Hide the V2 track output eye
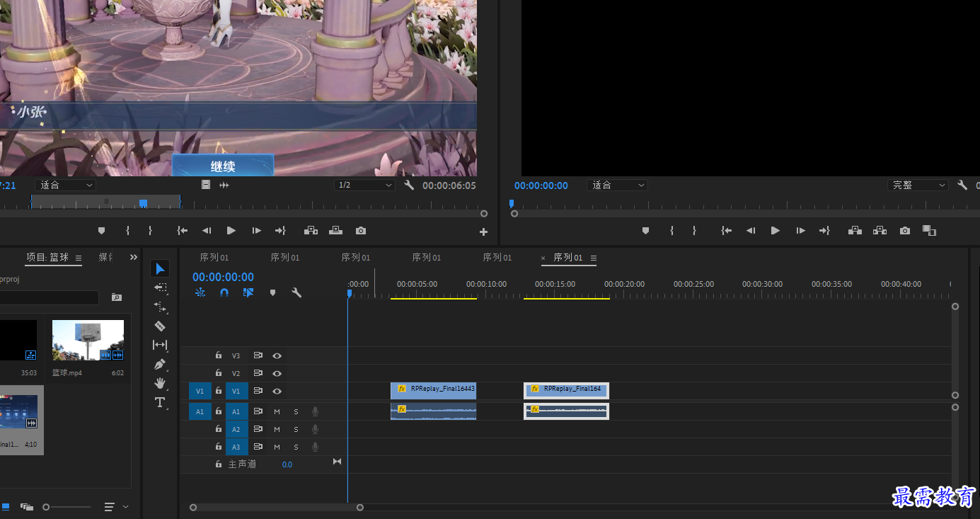980x519 pixels. click(x=277, y=373)
